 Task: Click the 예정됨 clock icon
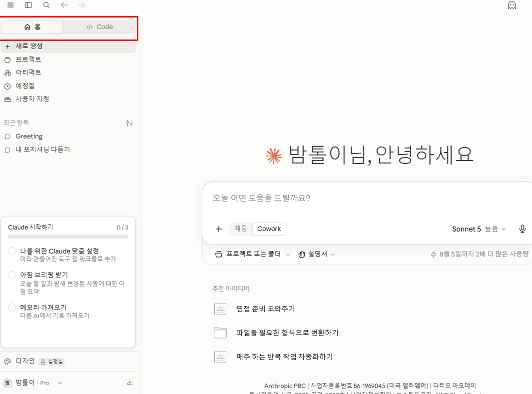[x=7, y=86]
